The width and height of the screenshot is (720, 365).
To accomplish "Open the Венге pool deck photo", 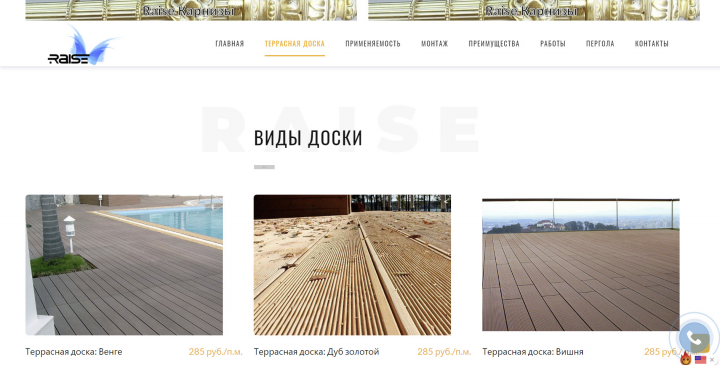I will [124, 265].
